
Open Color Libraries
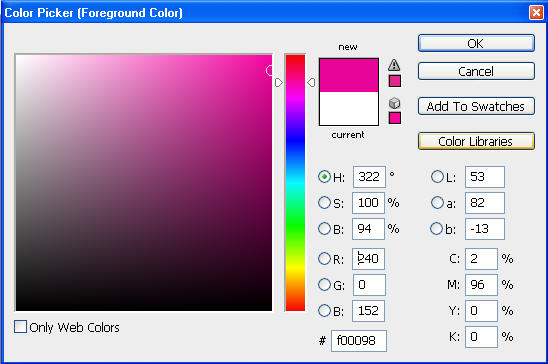[476, 141]
